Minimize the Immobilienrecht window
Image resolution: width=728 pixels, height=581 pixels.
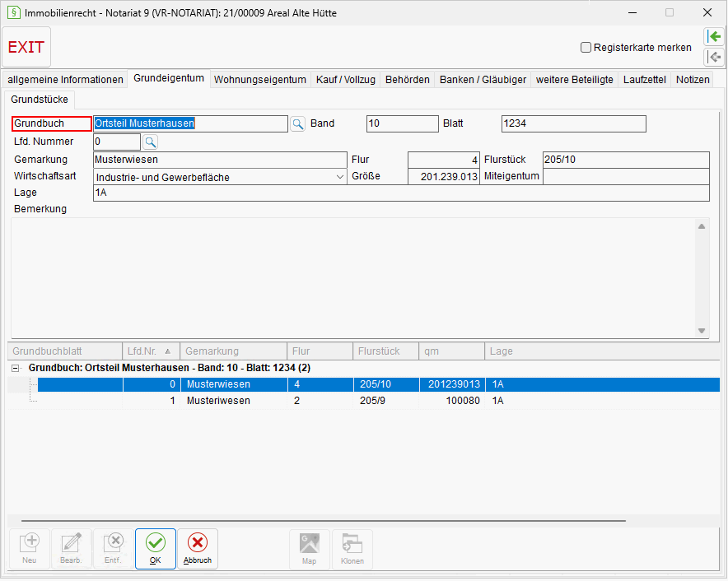pos(632,12)
